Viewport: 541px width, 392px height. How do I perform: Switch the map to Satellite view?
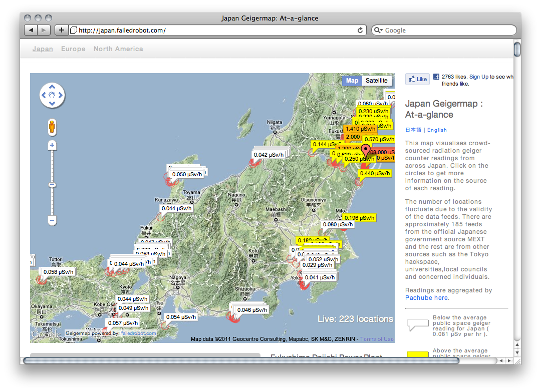(x=376, y=81)
